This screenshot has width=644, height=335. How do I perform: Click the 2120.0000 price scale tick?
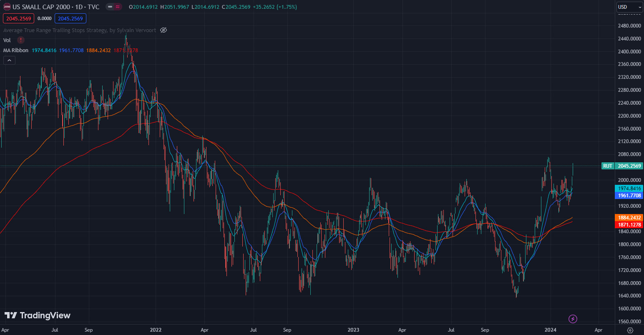pyautogui.click(x=629, y=141)
